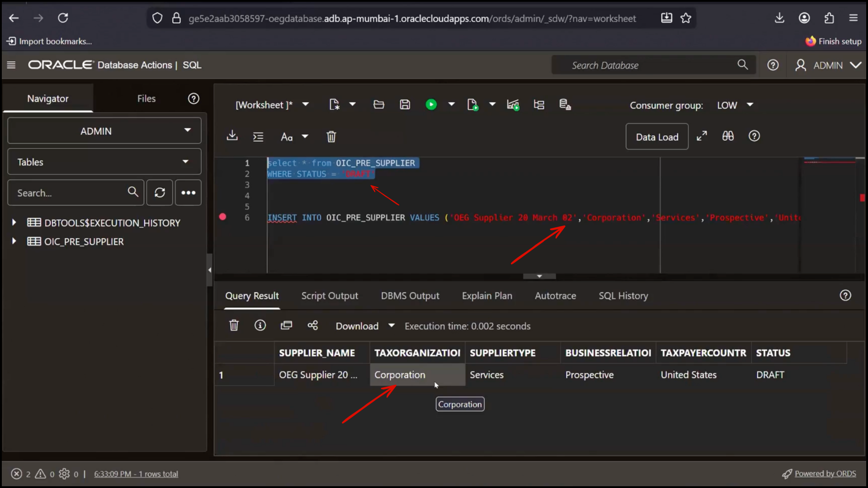This screenshot has width=868, height=488.
Task: Click Finish setup in Firefox
Action: click(x=833, y=41)
